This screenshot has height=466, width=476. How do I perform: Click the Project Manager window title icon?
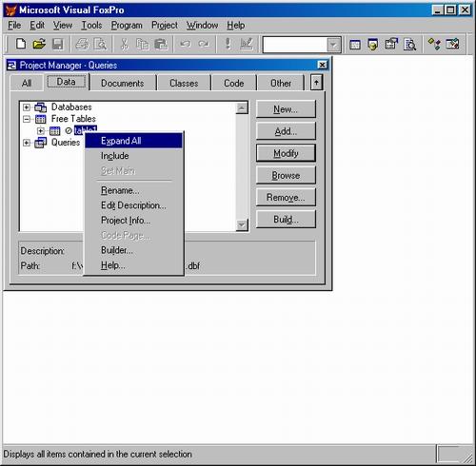pyautogui.click(x=12, y=66)
